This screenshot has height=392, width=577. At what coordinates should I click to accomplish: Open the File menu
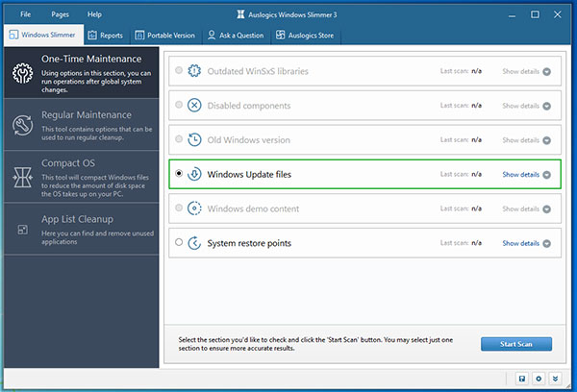(x=25, y=14)
